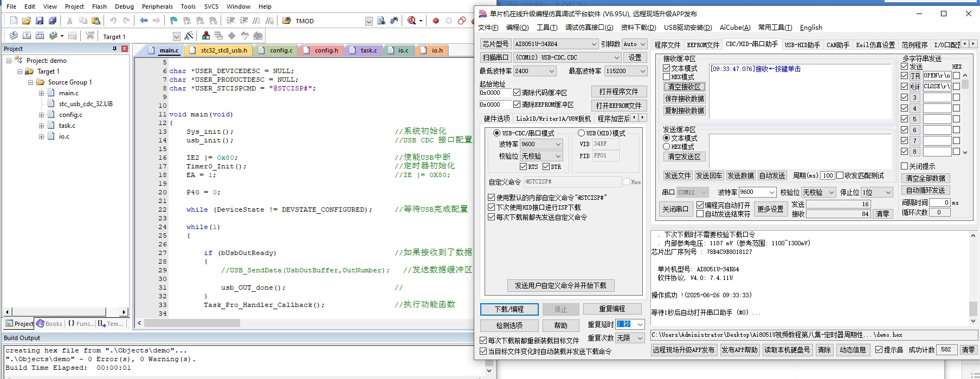
Task: Click the STC log panel vertical scrollbar
Action: (x=973, y=278)
